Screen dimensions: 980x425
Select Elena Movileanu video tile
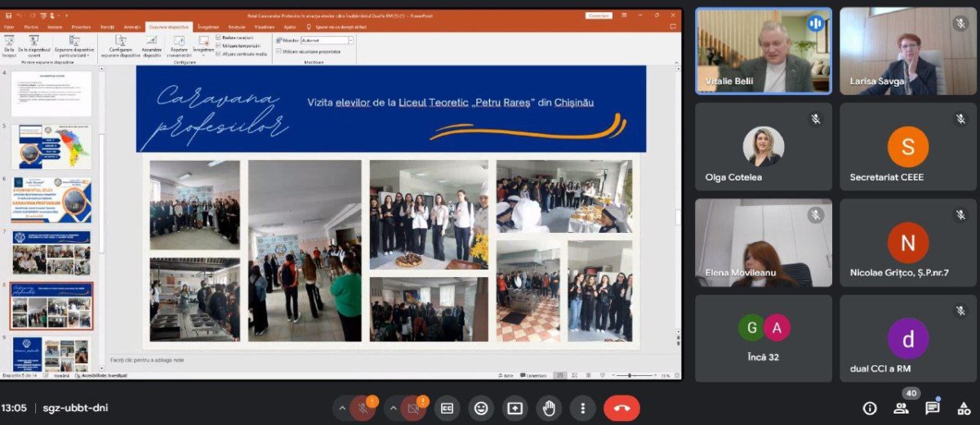click(x=764, y=243)
